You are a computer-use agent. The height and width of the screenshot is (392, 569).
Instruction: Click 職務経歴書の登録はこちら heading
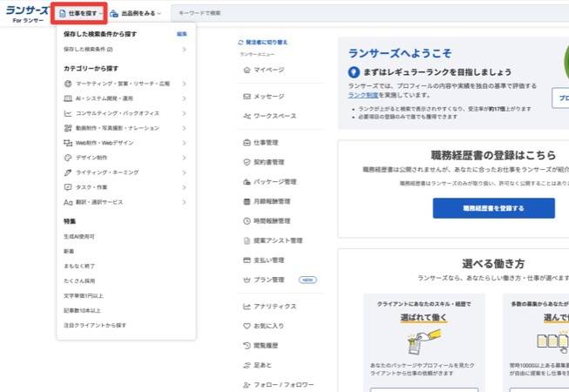[x=493, y=155]
